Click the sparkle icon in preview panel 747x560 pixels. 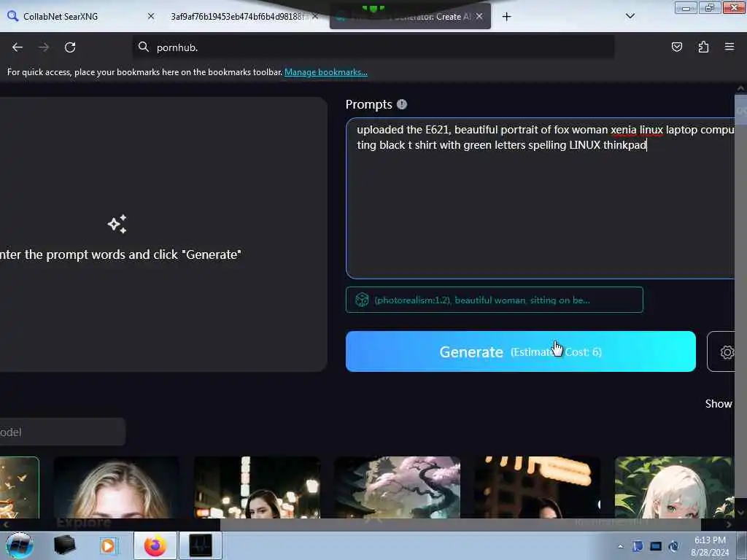click(117, 224)
